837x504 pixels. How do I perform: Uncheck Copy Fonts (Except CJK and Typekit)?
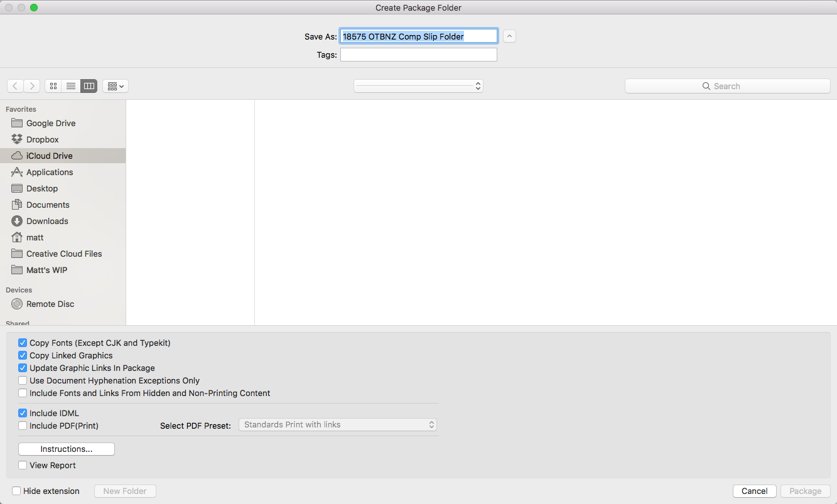[x=23, y=343]
